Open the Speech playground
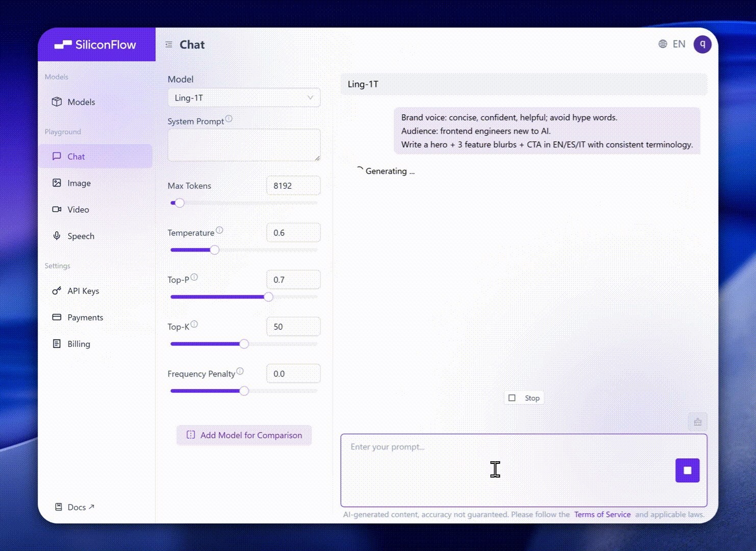The width and height of the screenshot is (756, 551). click(x=95, y=236)
